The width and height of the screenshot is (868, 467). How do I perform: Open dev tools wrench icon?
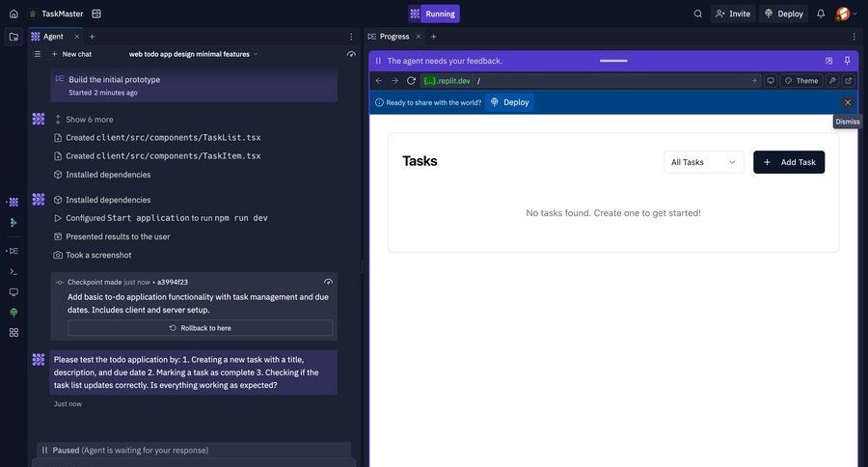pyautogui.click(x=832, y=81)
